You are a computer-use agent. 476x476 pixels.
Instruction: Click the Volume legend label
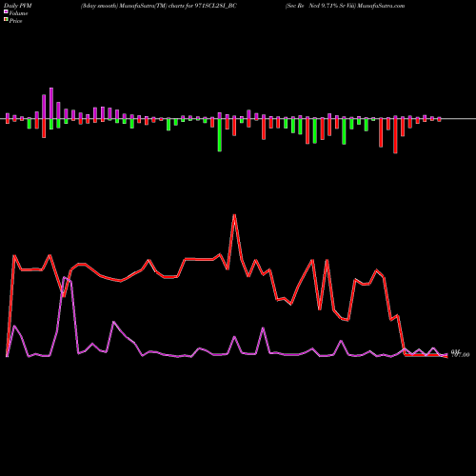18,13
